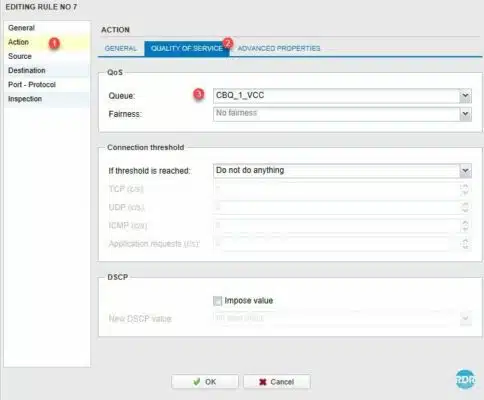484x400 pixels.
Task: Click the Queue field showing CBQ_1_VCC
Action: [x=336, y=96]
